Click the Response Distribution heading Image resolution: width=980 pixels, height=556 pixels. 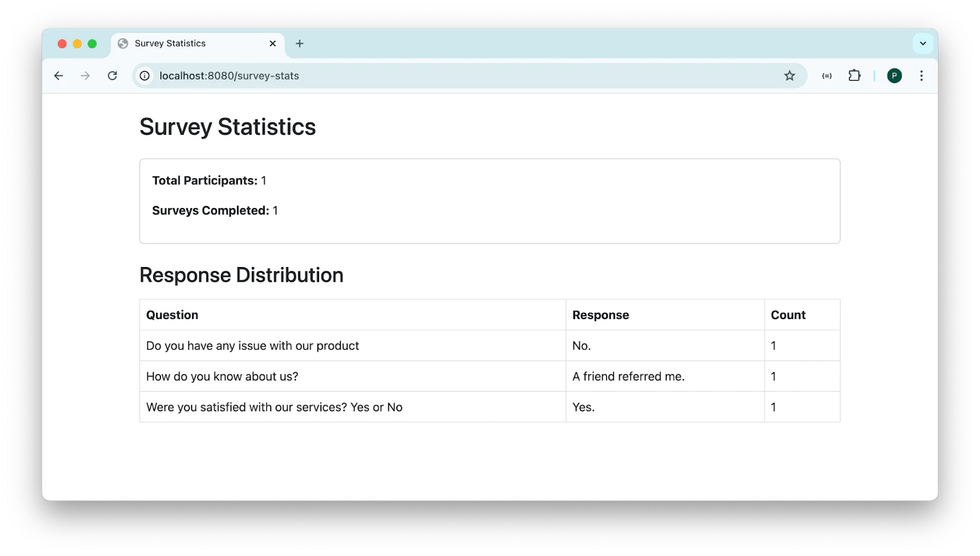(241, 276)
